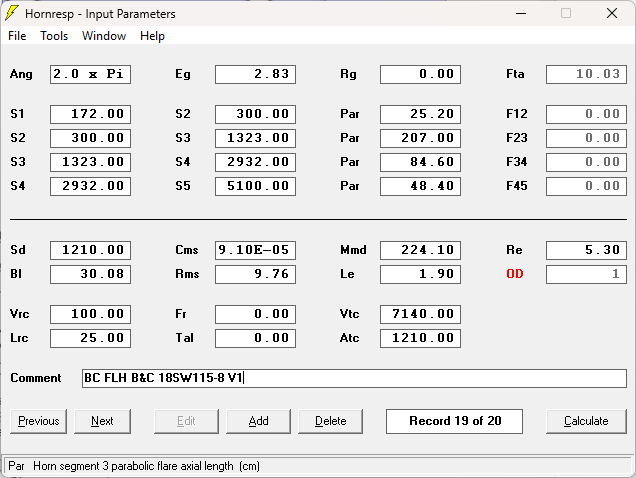The image size is (636, 478).
Task: Click the Edit button
Action: [x=186, y=421]
